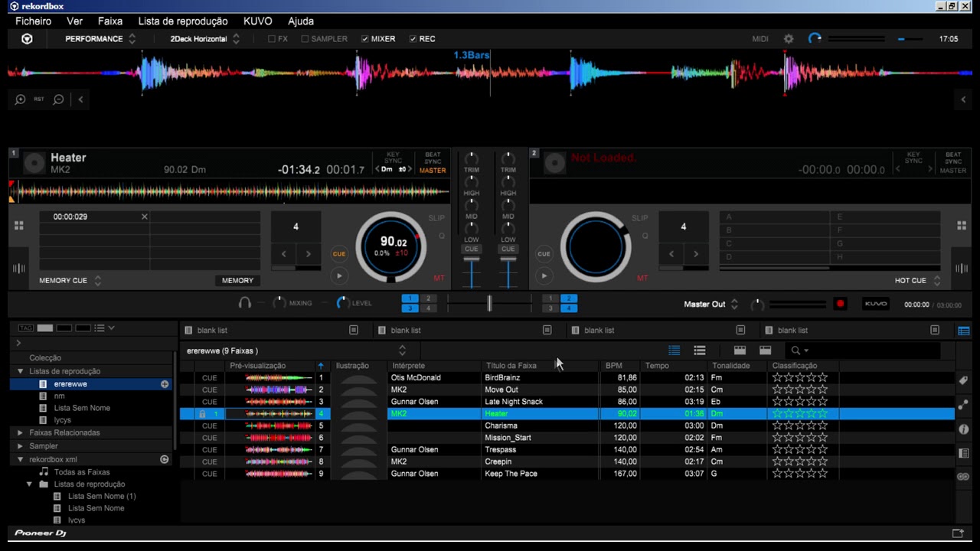The height and width of the screenshot is (551, 980).
Task: Open deck 2 pad grid icon
Action: [x=962, y=225]
